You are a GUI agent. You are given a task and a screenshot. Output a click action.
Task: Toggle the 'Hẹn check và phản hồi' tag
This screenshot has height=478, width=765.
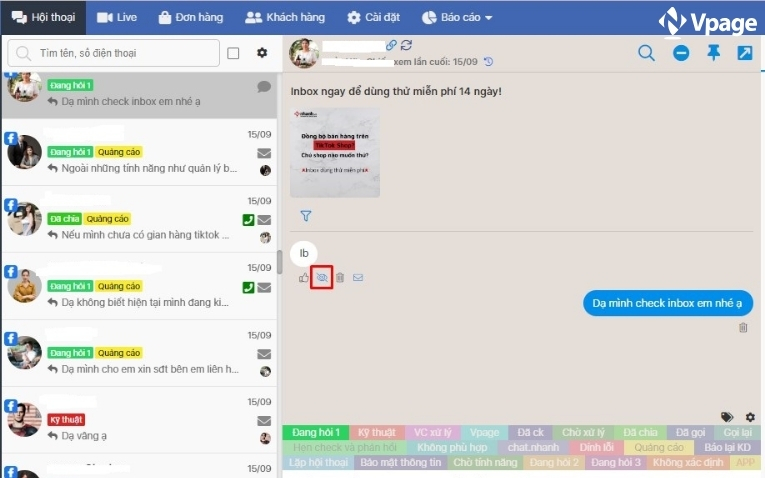(x=344, y=447)
